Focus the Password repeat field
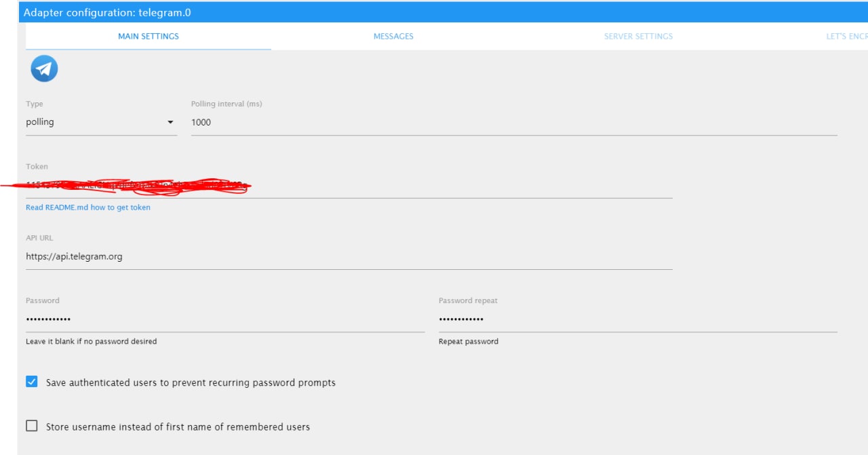This screenshot has height=455, width=868. pyautogui.click(x=638, y=319)
